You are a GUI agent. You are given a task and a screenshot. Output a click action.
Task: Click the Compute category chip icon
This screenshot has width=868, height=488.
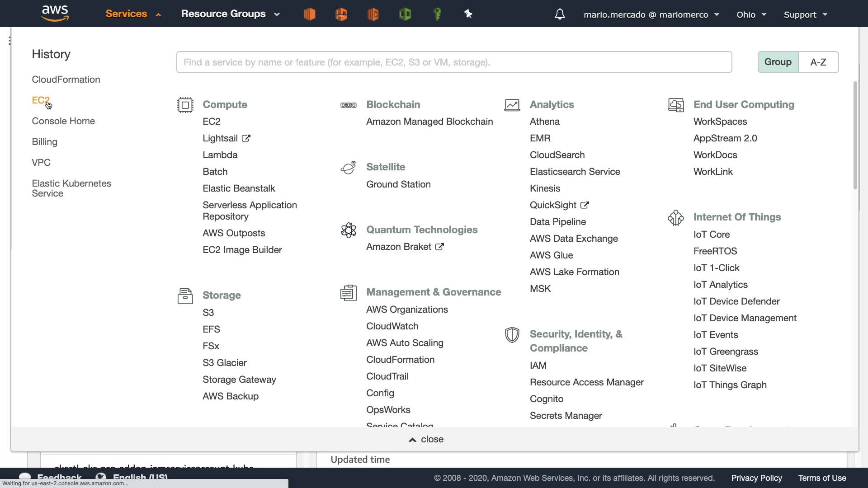point(185,105)
